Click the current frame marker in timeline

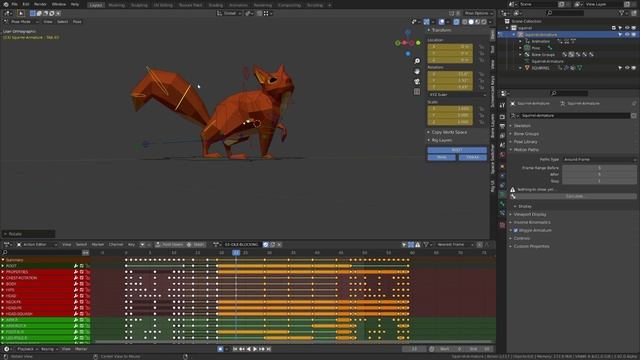coord(236,253)
